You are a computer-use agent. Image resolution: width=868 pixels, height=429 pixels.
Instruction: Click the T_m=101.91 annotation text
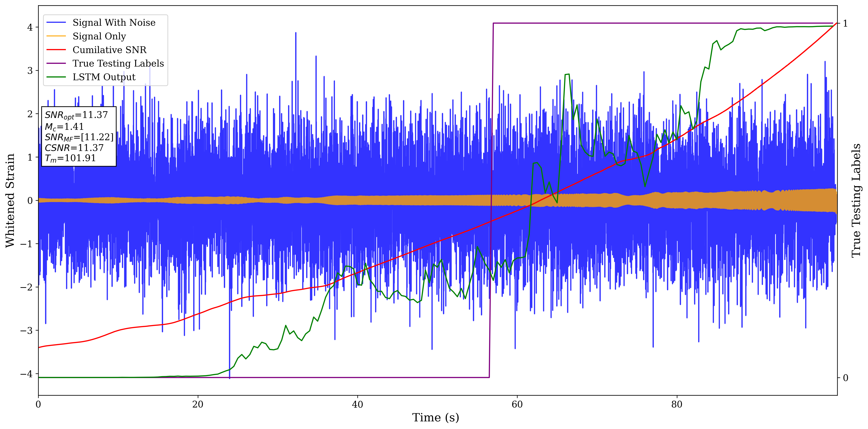click(x=70, y=158)
